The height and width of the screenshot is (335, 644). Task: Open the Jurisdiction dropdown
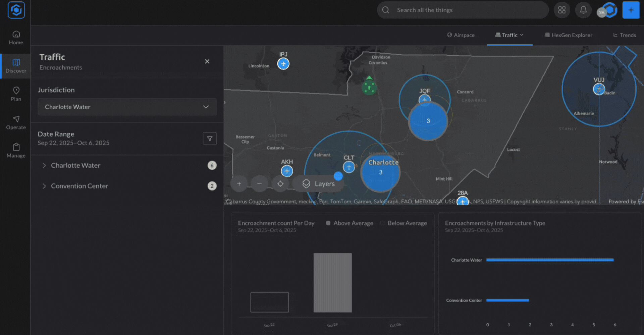(127, 107)
